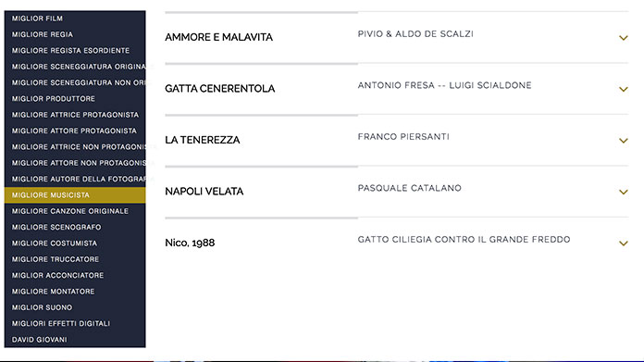
Task: Expand the Ammore e Malavita row chevron
Action: 623,38
